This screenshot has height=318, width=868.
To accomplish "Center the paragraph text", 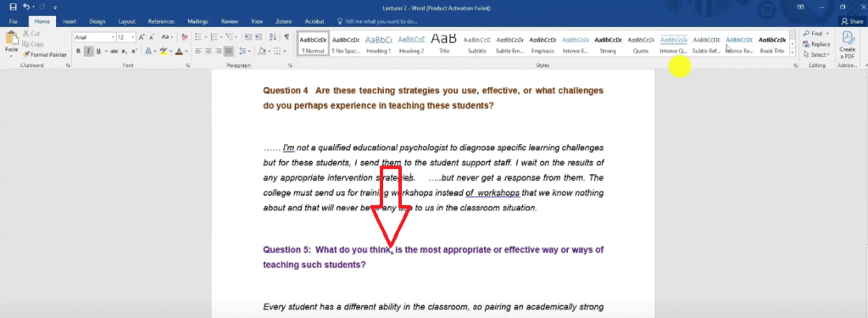I will [209, 51].
